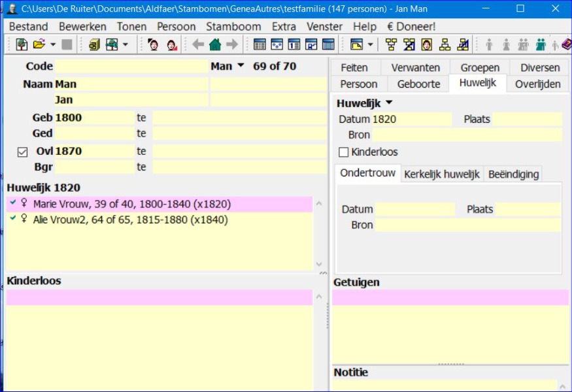Switch to the Geboorte tab
572x392 pixels.
(418, 84)
